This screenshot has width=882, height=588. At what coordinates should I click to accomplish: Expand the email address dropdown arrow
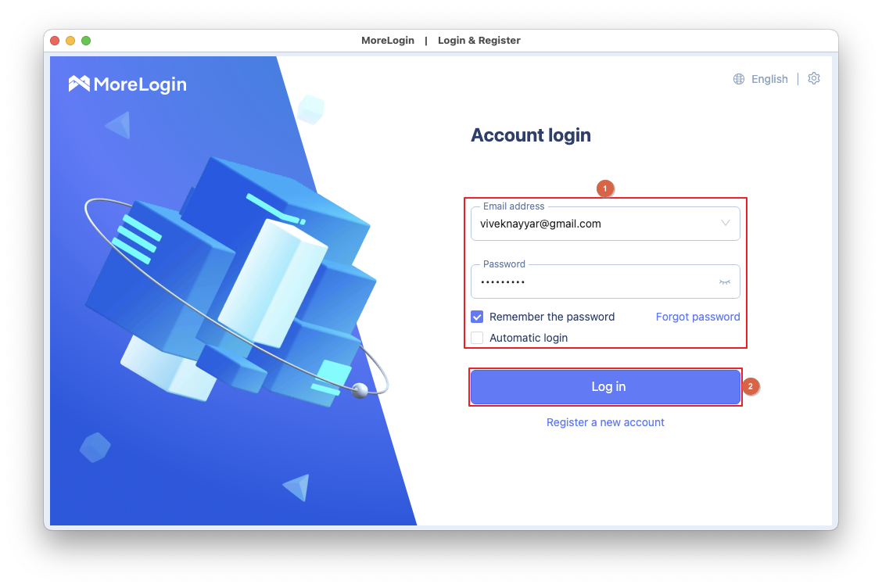point(725,224)
